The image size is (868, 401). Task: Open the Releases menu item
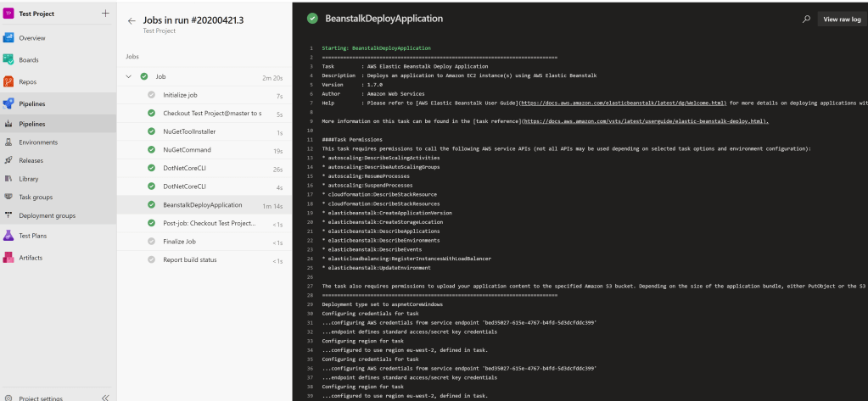[31, 159]
